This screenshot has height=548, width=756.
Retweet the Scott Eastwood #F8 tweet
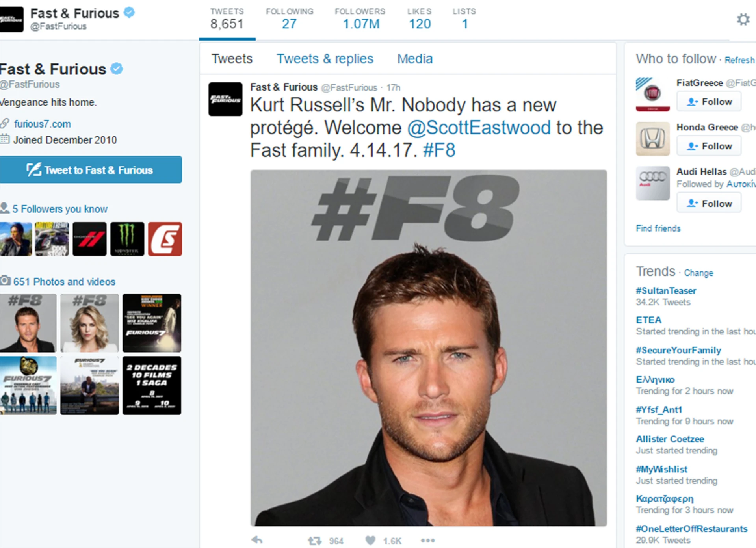pos(315,541)
